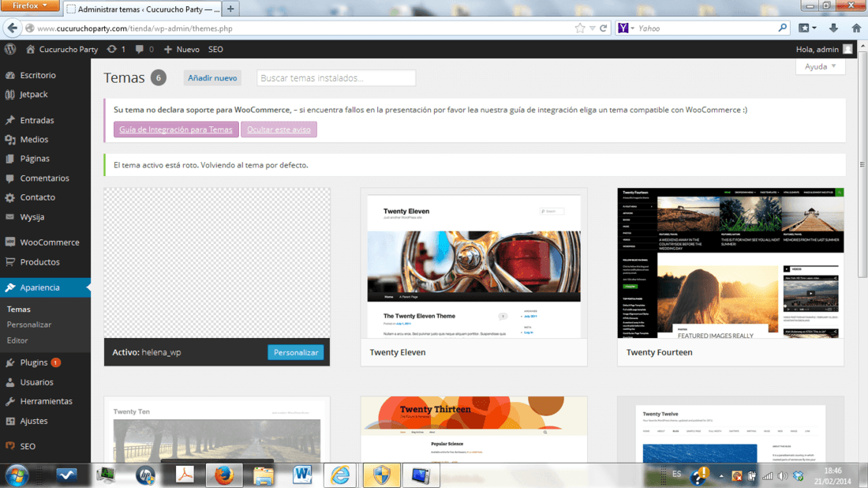The width and height of the screenshot is (868, 488).
Task: Open Personalizar submenu item
Action: coord(28,325)
